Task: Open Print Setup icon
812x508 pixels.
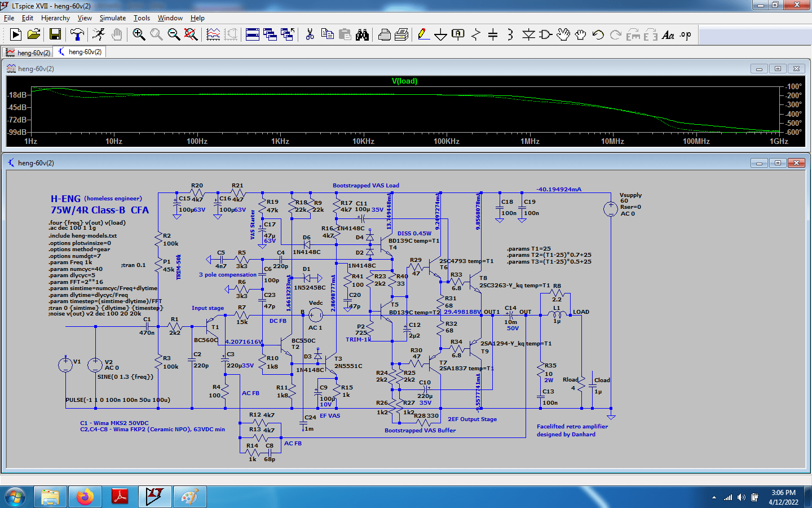Action: (x=401, y=35)
